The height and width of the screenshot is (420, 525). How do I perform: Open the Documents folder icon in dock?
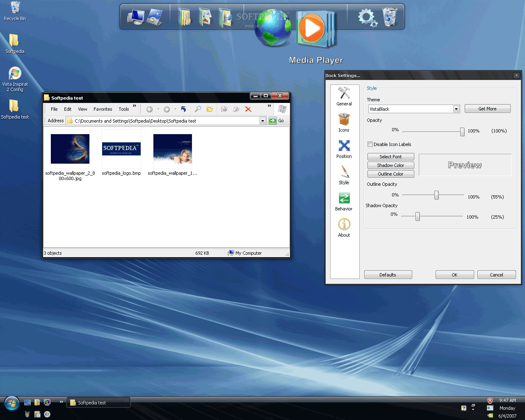tap(185, 17)
